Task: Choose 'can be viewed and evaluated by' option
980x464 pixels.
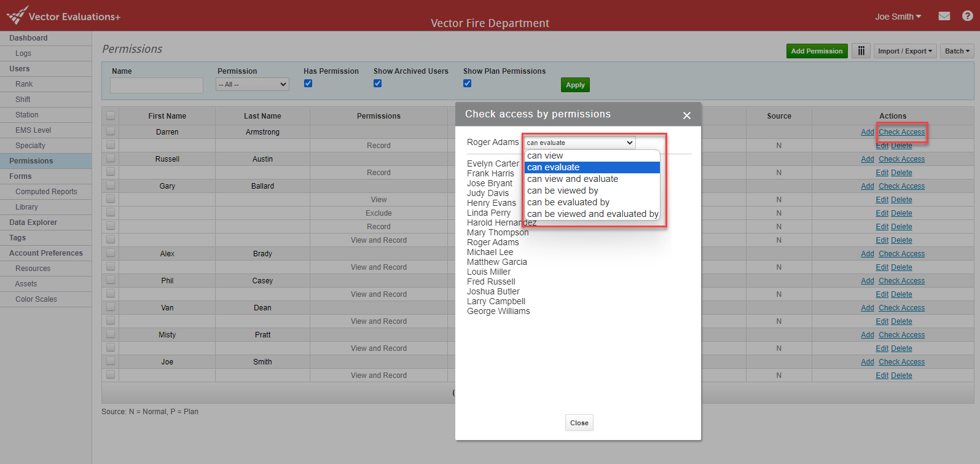Action: point(592,214)
